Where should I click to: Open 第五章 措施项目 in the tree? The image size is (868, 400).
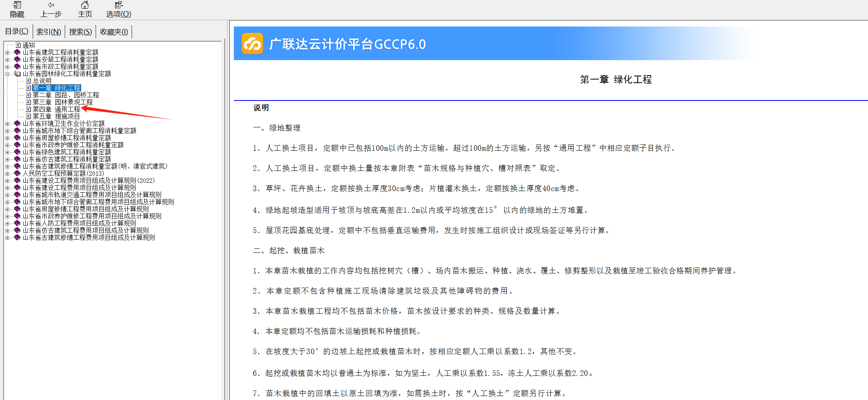(x=56, y=116)
